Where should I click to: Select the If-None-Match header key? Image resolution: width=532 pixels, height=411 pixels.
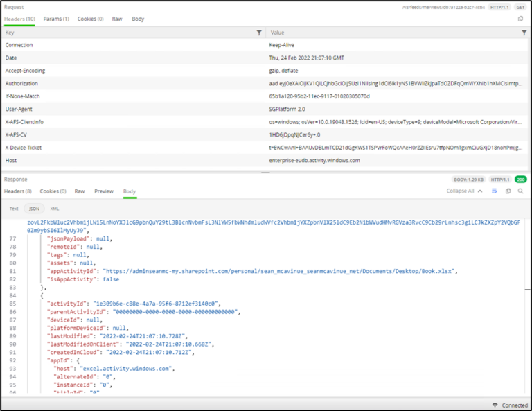(x=22, y=96)
